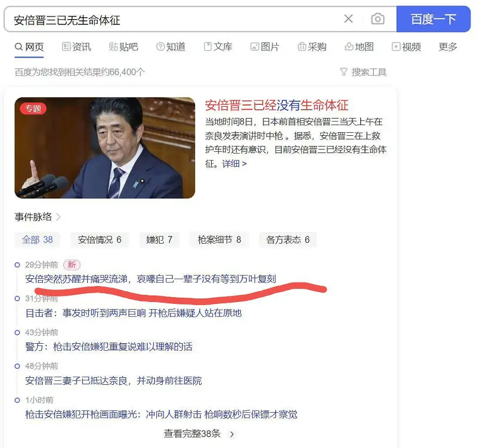
Task: Open the 采购 tab
Action: [x=312, y=47]
